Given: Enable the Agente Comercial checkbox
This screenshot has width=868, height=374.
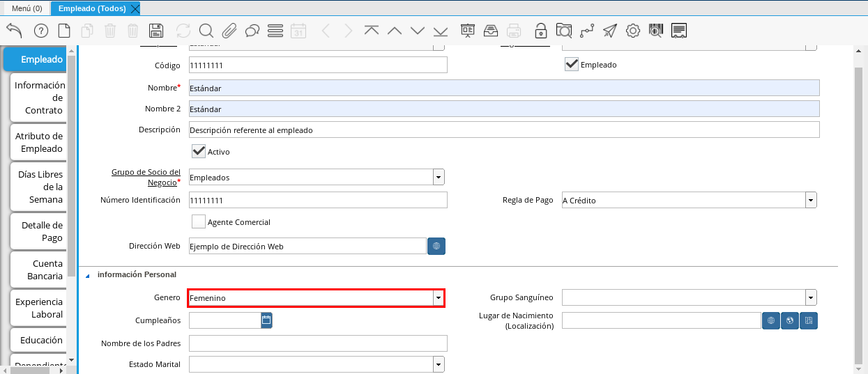Looking at the screenshot, I should click(x=199, y=222).
